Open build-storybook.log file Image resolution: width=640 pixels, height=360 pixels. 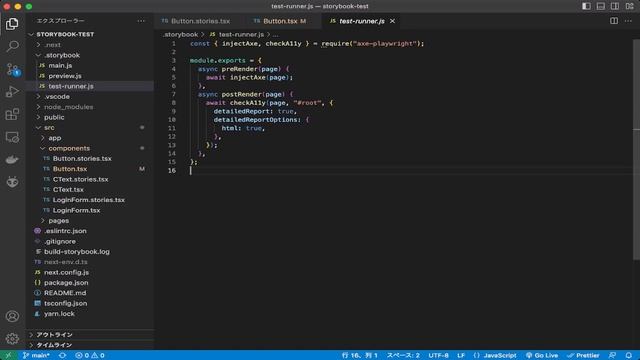coord(90,252)
